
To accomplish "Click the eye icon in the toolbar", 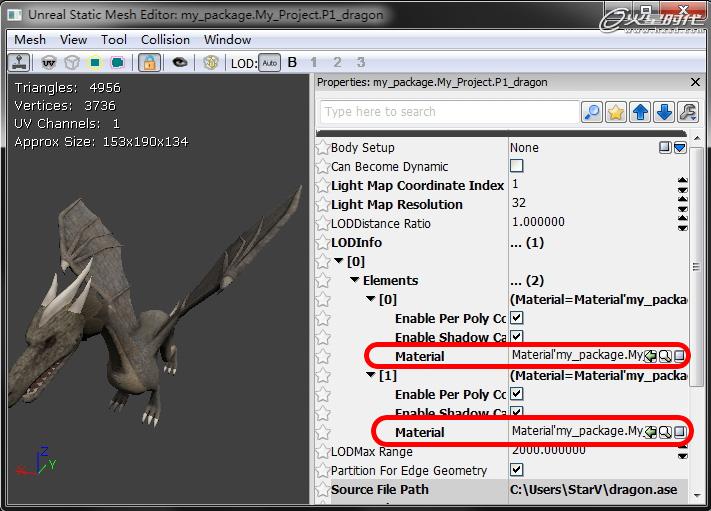I will coord(180,62).
